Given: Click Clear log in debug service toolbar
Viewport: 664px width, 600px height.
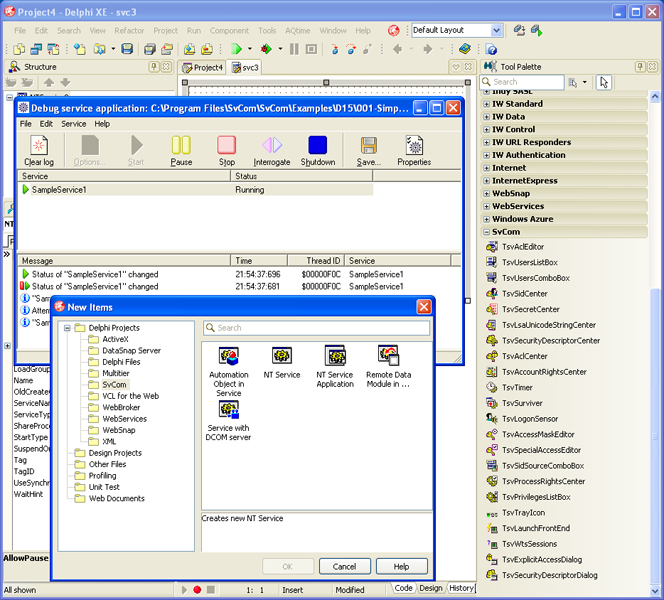Looking at the screenshot, I should point(39,151).
